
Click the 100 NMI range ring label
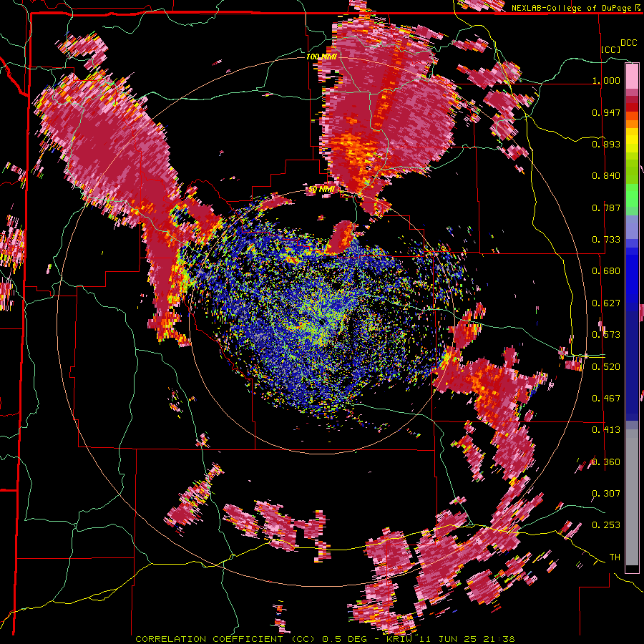321,57
